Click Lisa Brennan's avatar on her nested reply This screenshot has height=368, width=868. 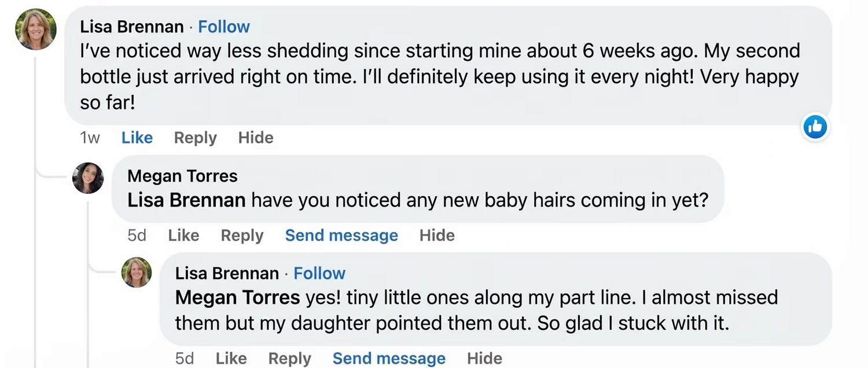tap(137, 273)
